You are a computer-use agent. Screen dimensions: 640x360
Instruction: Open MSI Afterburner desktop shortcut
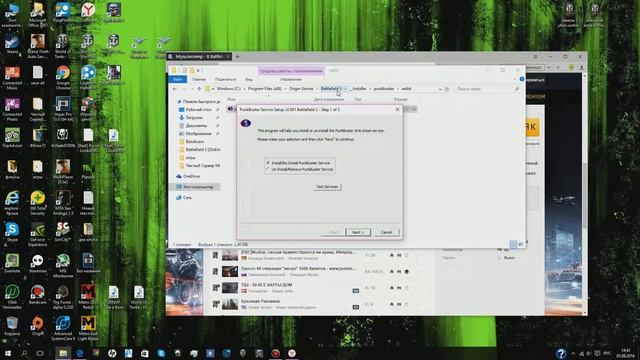(x=63, y=265)
